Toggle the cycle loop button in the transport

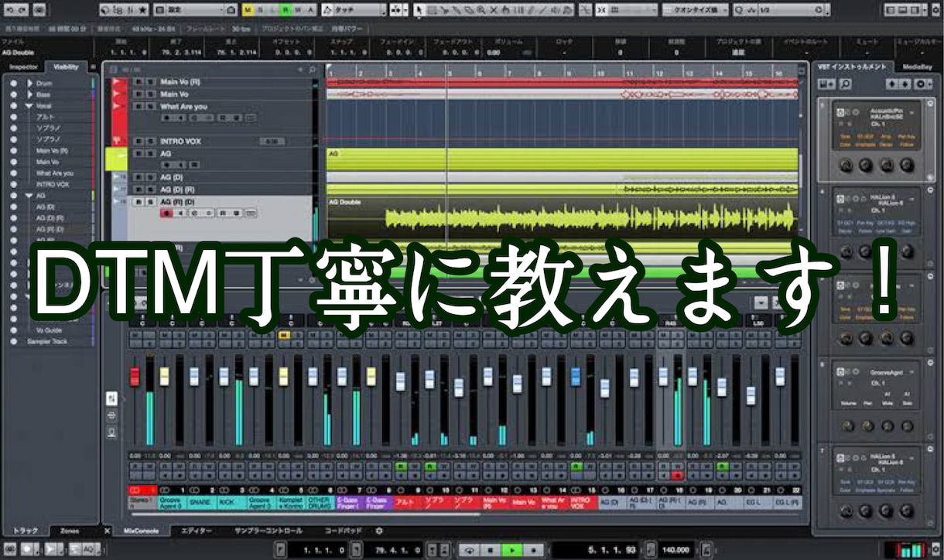(468, 550)
